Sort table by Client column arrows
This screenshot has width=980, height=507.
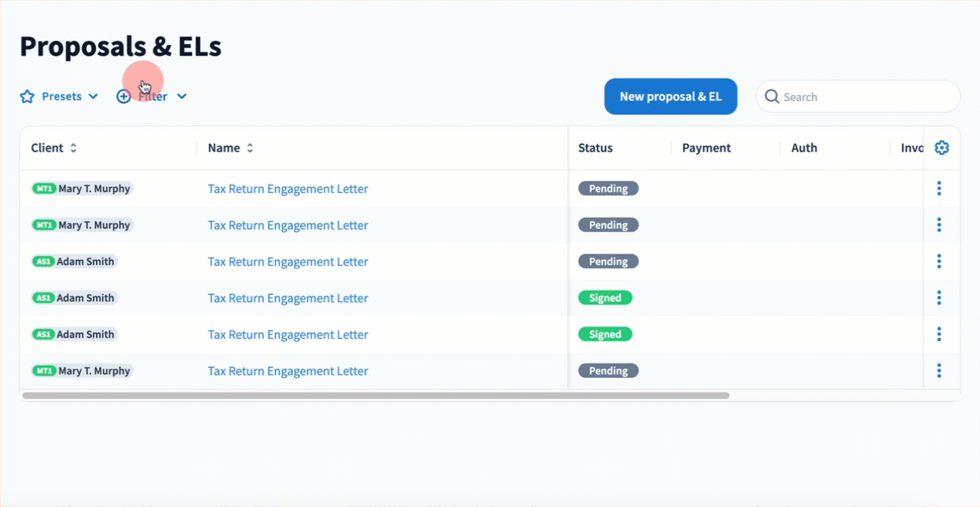coord(73,148)
